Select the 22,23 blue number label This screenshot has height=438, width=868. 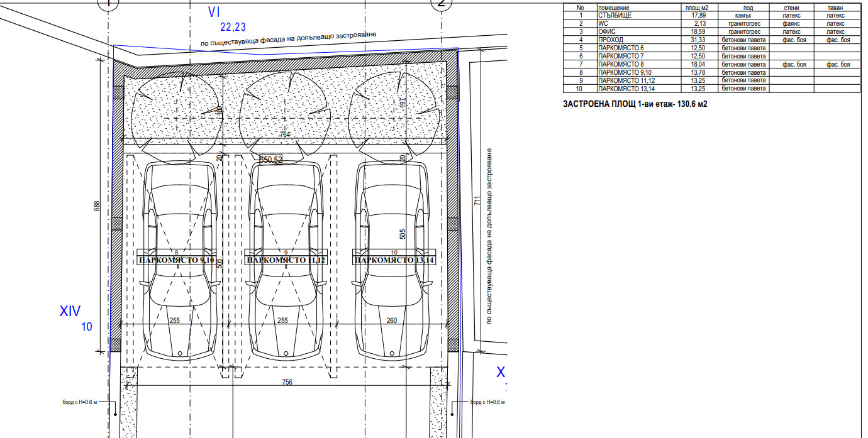point(233,26)
